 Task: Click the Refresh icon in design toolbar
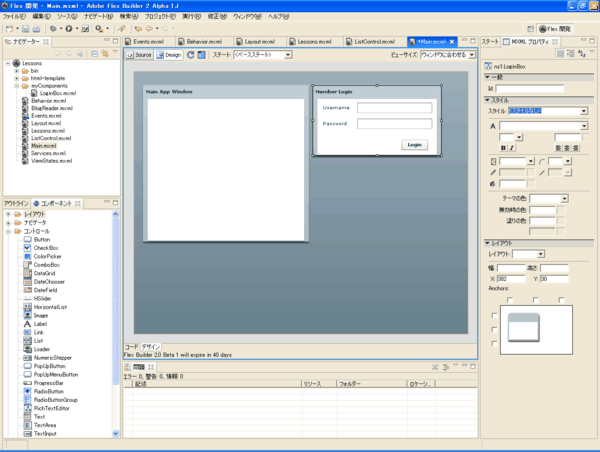190,55
